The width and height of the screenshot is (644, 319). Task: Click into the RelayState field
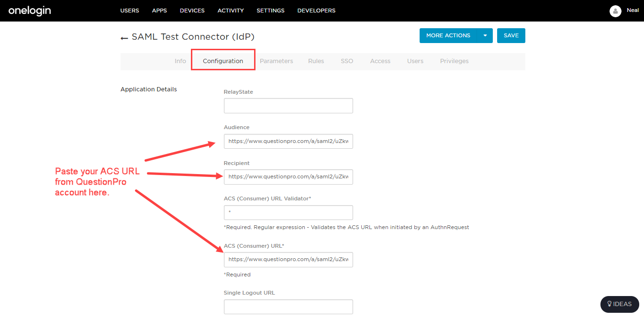(289, 106)
